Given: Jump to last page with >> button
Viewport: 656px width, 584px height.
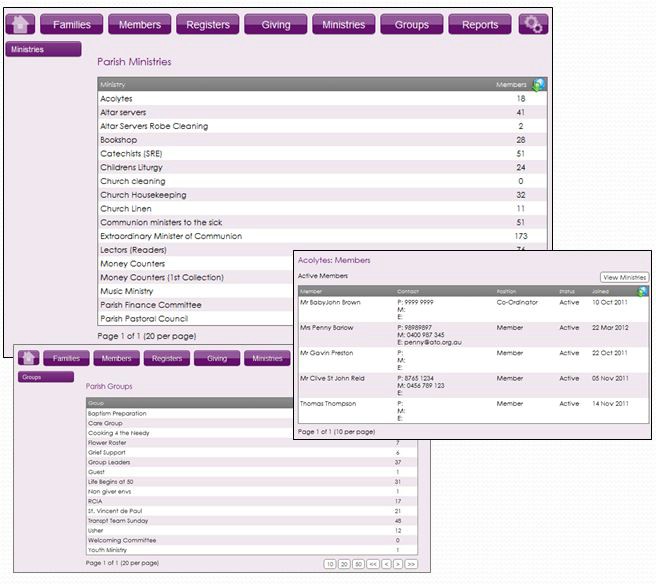Looking at the screenshot, I should click(x=411, y=564).
